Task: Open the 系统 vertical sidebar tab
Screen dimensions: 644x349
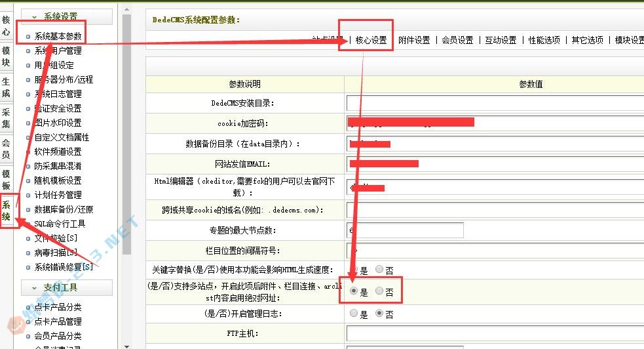Action: click(6, 211)
